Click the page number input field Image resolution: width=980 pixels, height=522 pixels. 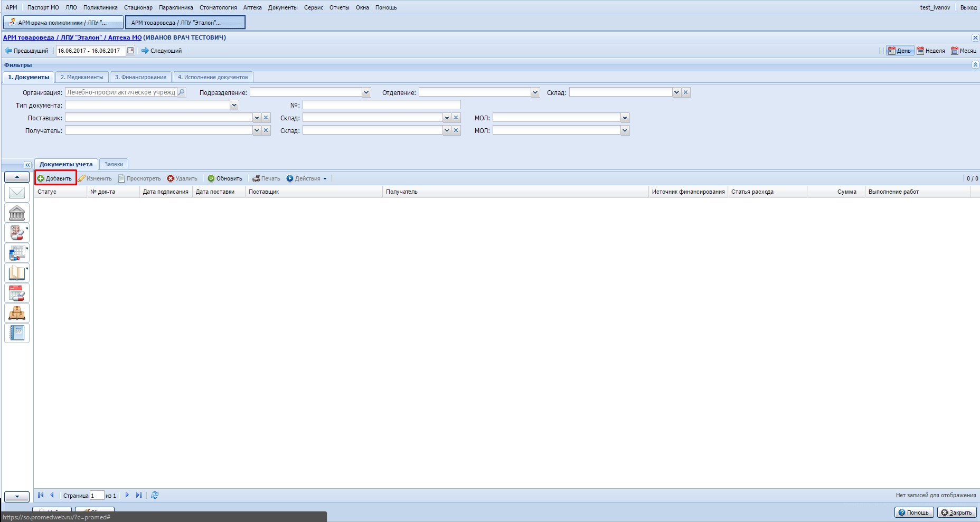point(97,495)
